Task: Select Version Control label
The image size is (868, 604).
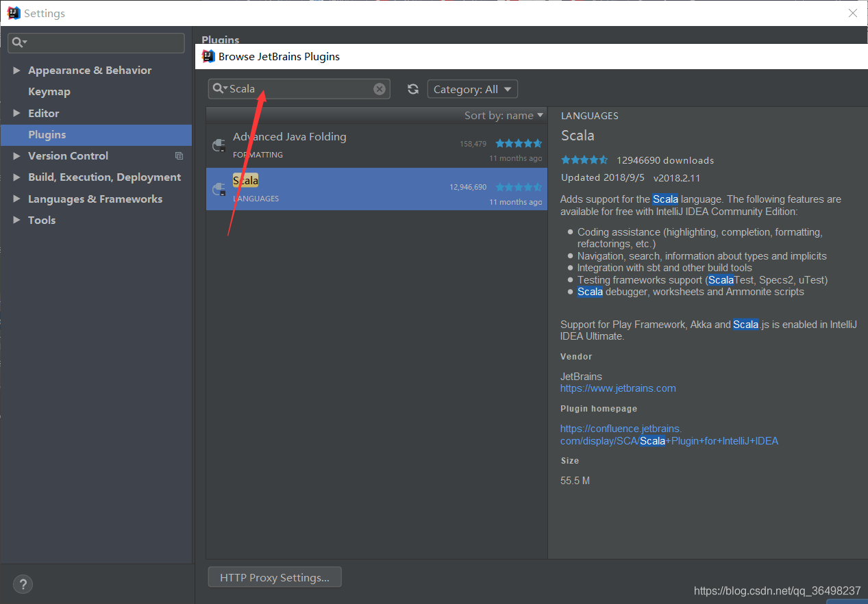Action: click(68, 156)
